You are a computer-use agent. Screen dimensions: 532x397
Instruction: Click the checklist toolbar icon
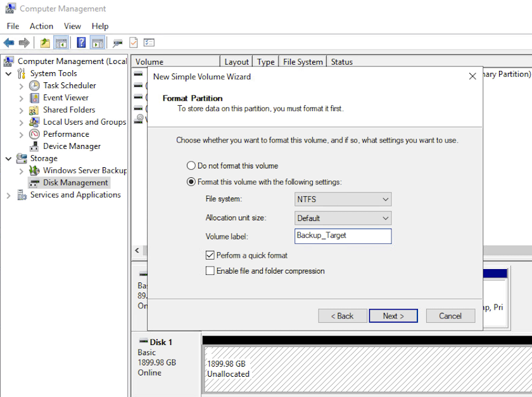tap(149, 43)
